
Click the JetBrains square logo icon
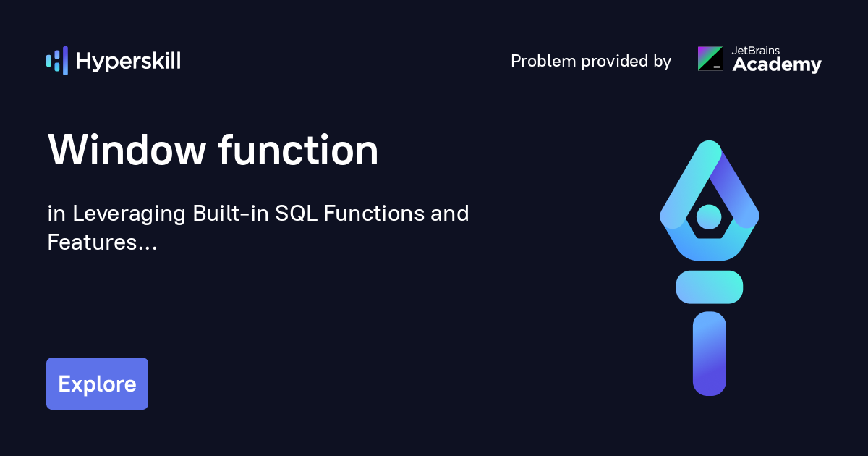coord(710,59)
